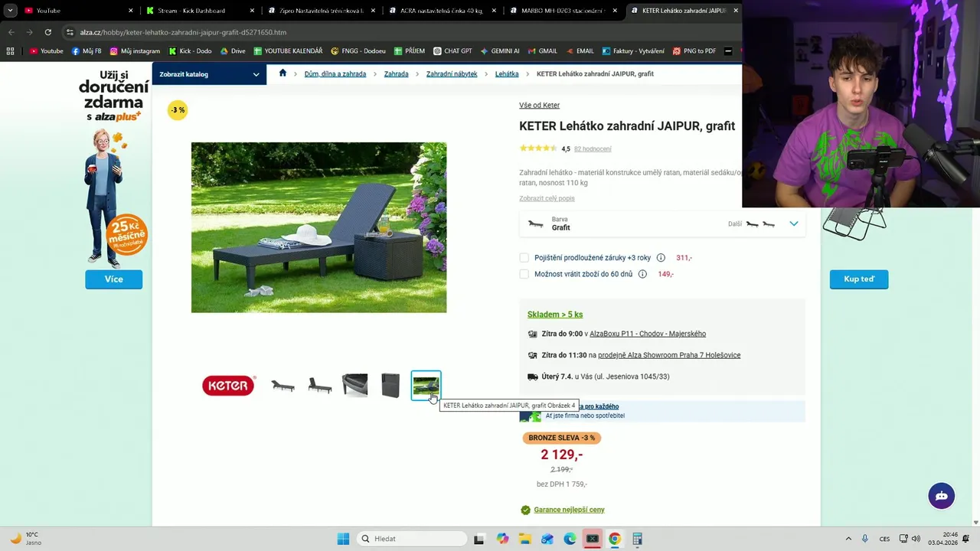Select the highlighted garden photo thumbnail
This screenshot has width=980, height=551.
tap(426, 386)
